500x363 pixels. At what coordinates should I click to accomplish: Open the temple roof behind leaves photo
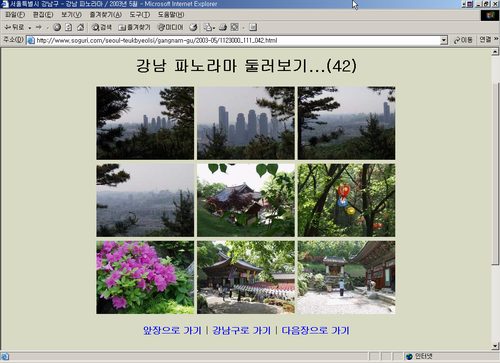click(246, 200)
